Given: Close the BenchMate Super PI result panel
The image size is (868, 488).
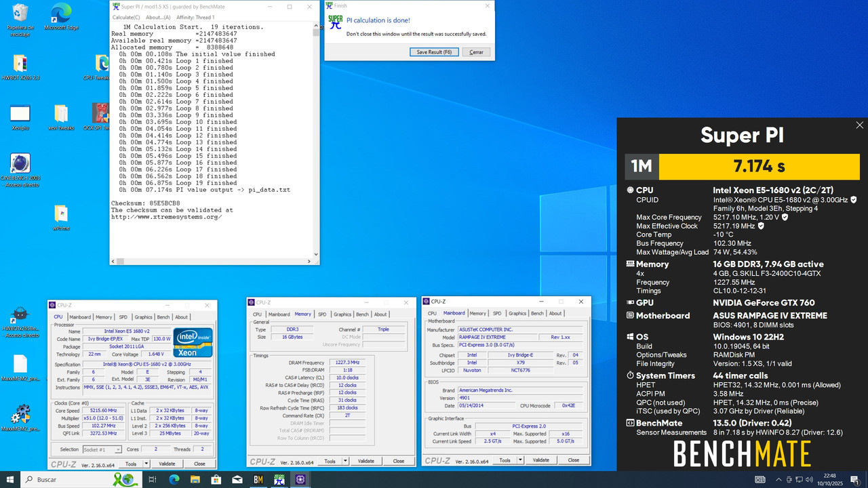Looking at the screenshot, I should click(859, 125).
